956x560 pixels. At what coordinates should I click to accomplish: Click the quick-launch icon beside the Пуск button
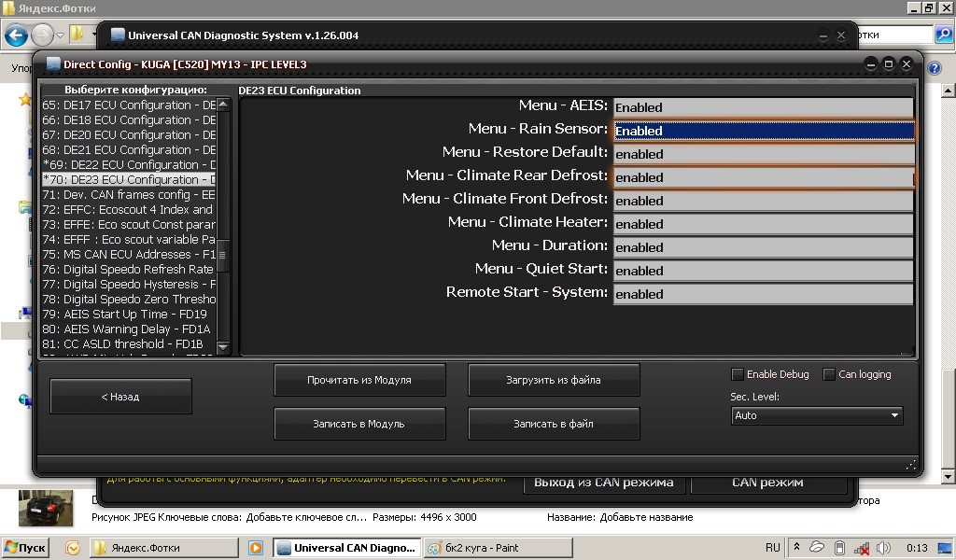[x=73, y=548]
